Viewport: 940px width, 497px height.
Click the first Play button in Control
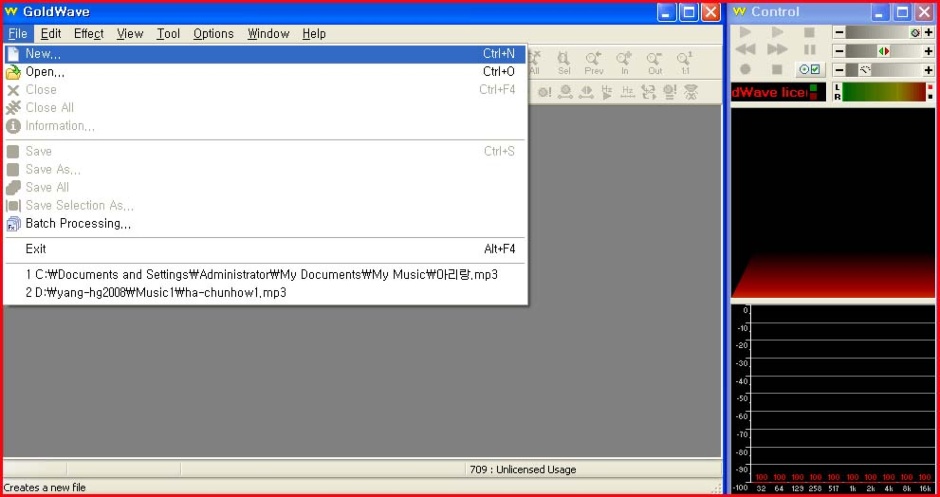click(745, 32)
